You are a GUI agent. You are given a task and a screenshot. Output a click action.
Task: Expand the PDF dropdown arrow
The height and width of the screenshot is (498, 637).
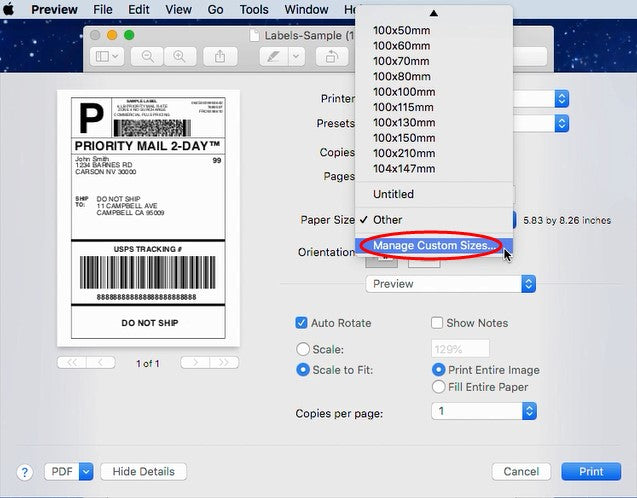coord(85,471)
